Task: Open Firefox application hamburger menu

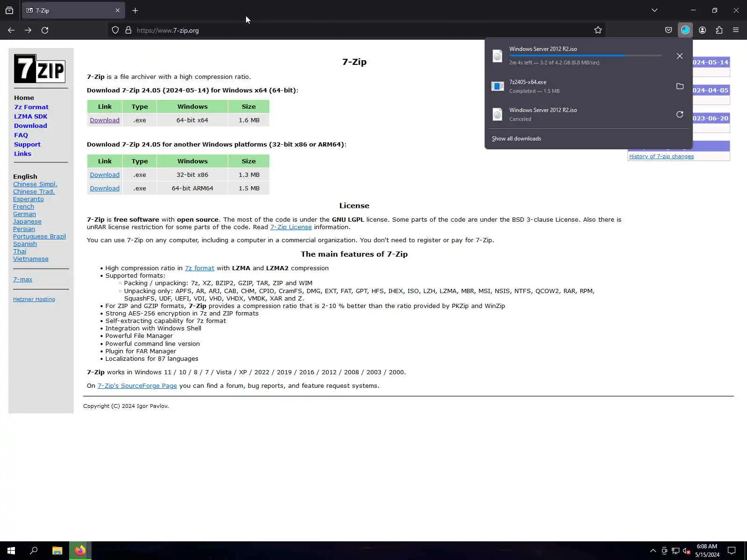Action: (x=736, y=30)
